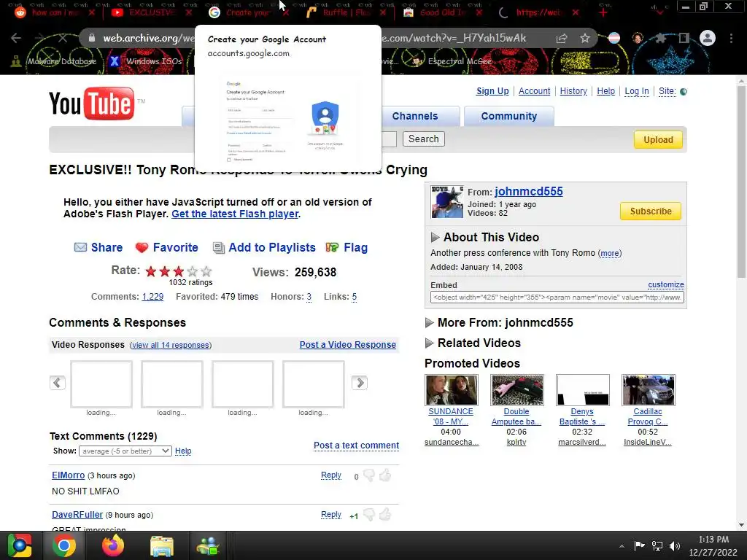Expand the Related Videos section
This screenshot has width=747, height=560.
click(429, 343)
